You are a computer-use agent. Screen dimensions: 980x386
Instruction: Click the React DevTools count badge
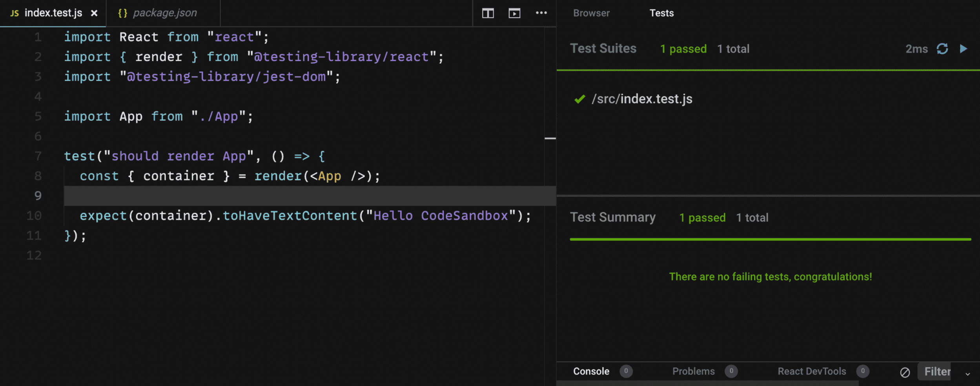tap(862, 371)
